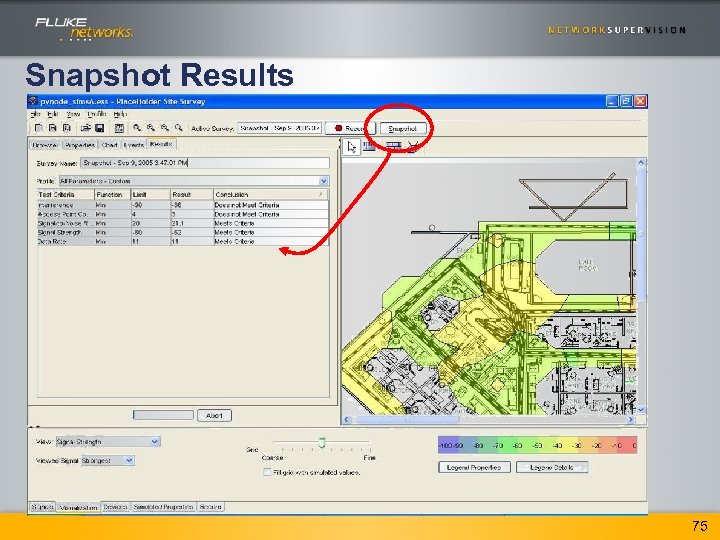The height and width of the screenshot is (540, 720).
Task: Switch to the Devices bottom tab
Action: 115,507
